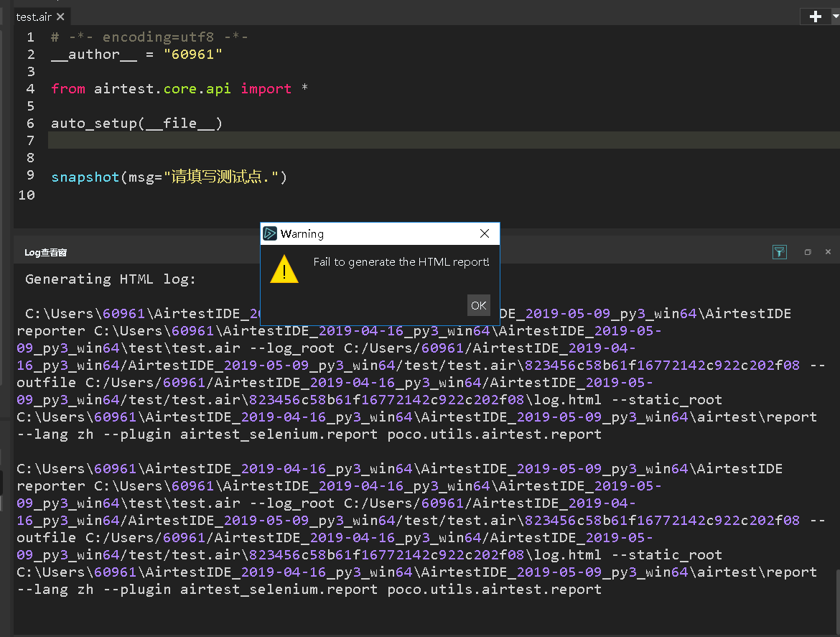840x637 pixels.
Task: Click the Warning dialog title text
Action: coord(302,234)
